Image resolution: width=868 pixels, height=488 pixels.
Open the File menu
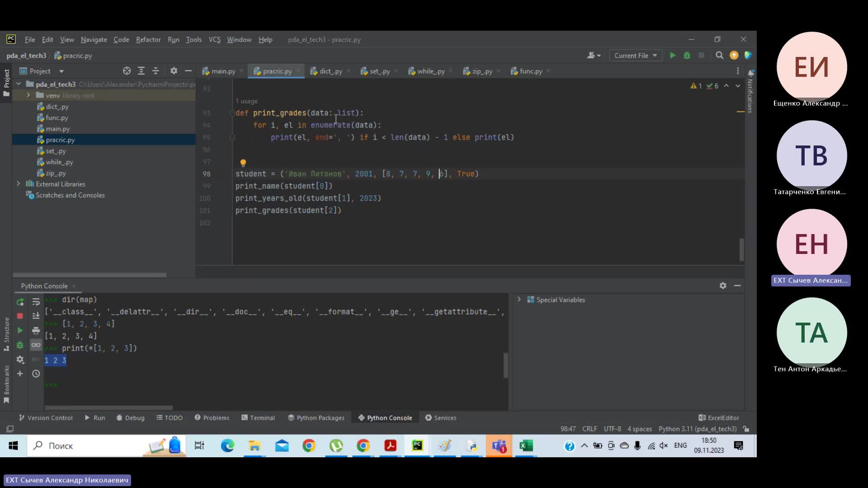click(x=30, y=40)
